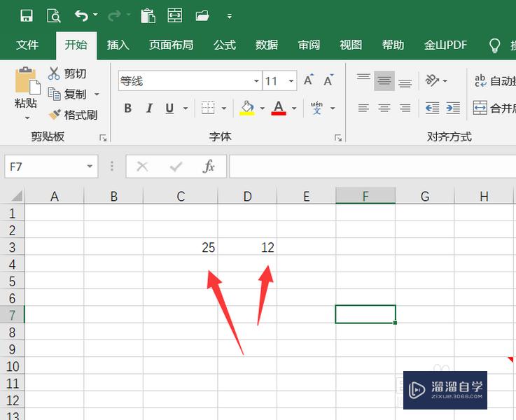Viewport: 516px width, 420px height.
Task: Open the 剪贴板 dialog launcher
Action: 103,138
